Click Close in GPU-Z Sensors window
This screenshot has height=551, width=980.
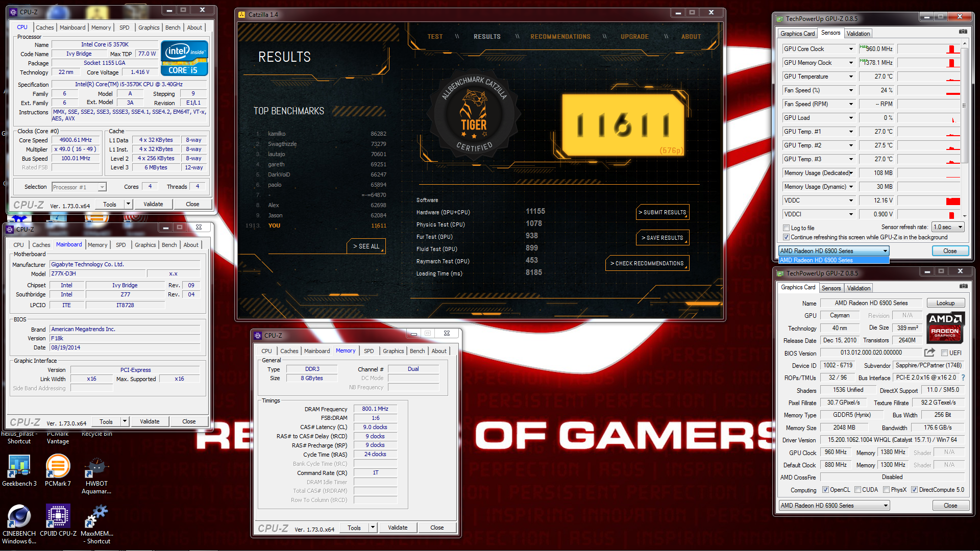[x=950, y=251]
